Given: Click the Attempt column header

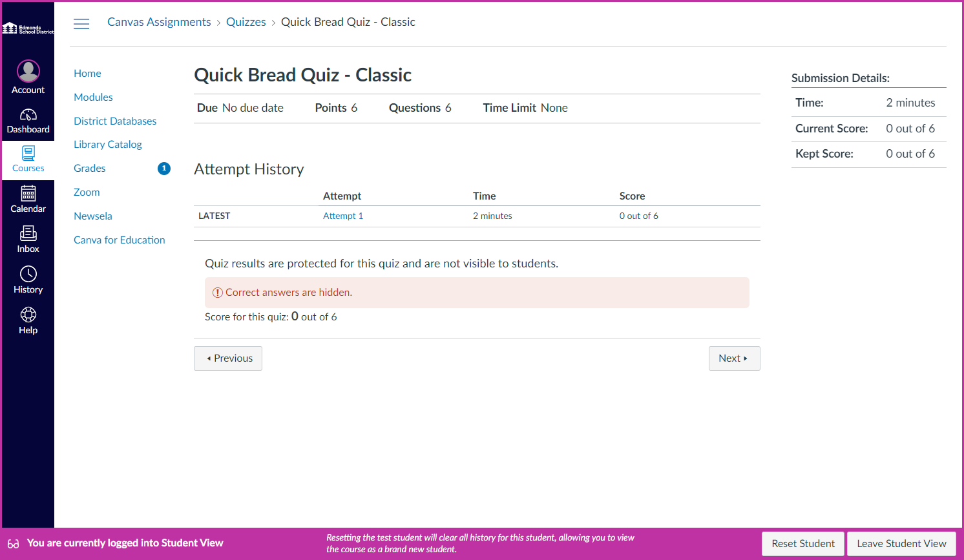Looking at the screenshot, I should [342, 196].
